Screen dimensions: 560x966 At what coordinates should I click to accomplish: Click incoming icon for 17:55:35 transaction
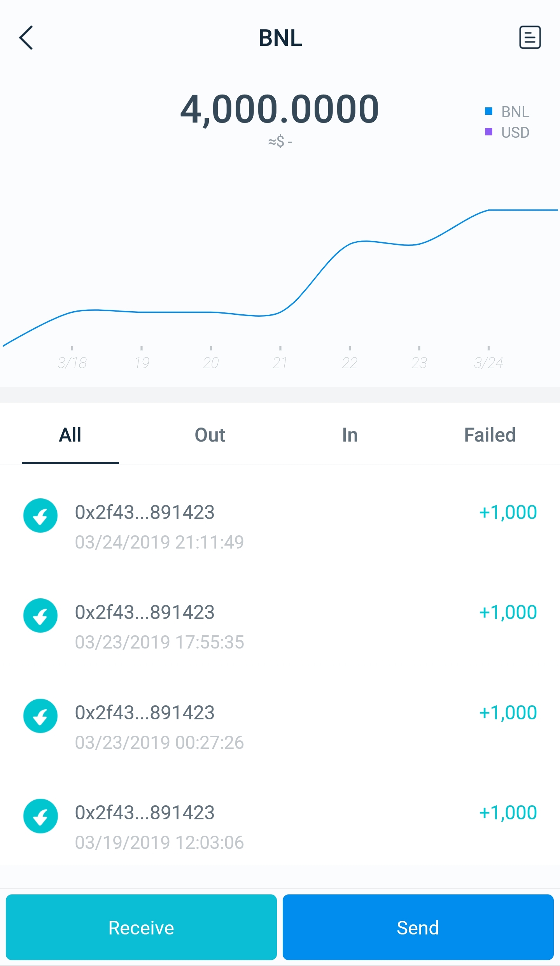(40, 615)
